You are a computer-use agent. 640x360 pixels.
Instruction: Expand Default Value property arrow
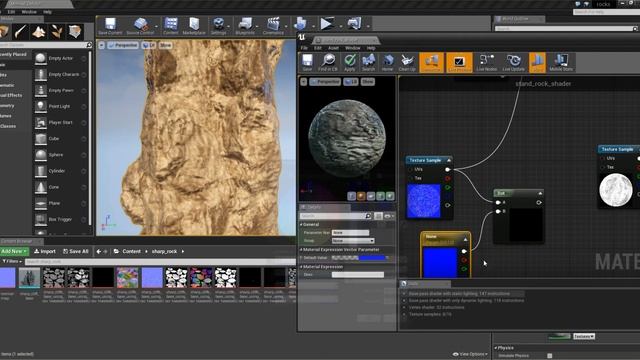click(302, 258)
